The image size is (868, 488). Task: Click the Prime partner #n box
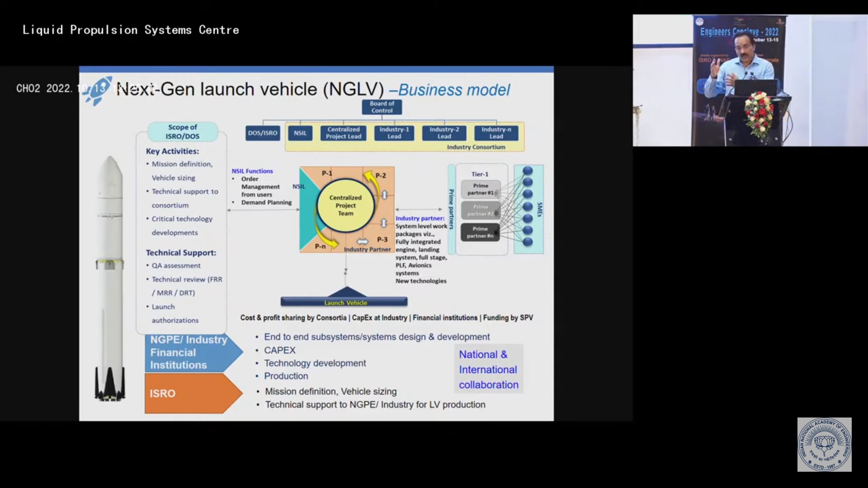(x=480, y=232)
